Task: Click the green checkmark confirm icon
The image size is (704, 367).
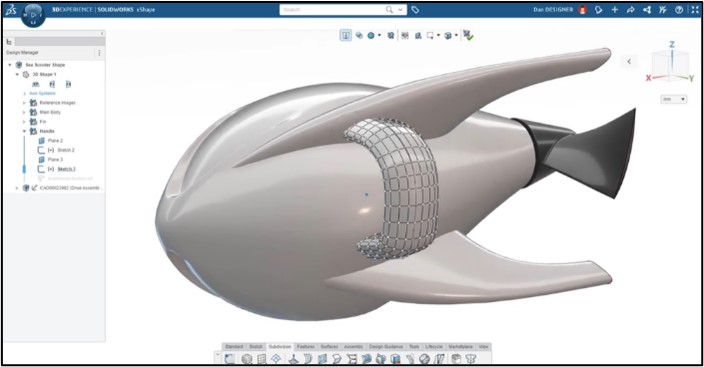Action: click(468, 35)
